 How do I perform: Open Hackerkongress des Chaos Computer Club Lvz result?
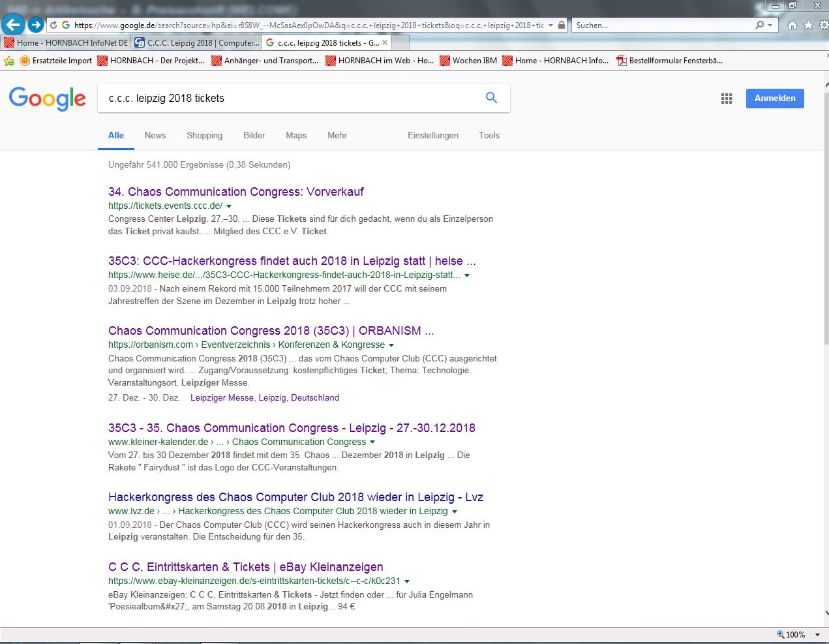(295, 497)
